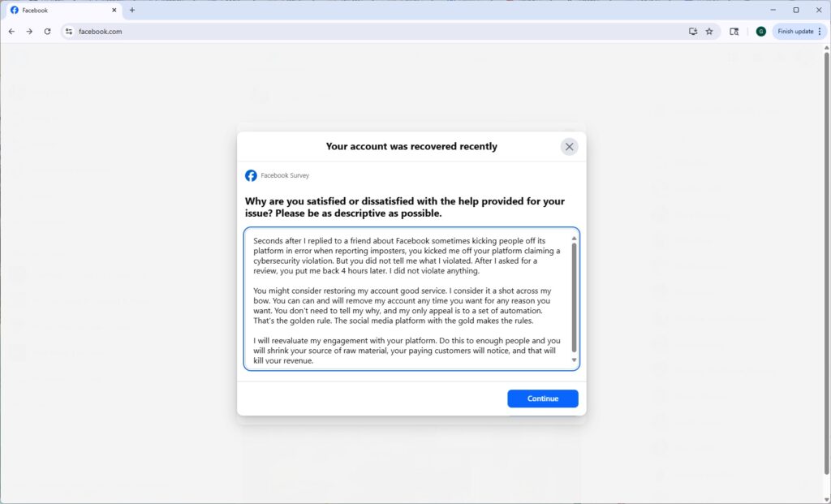Click the Finish update button
The image size is (831, 504).
point(796,31)
